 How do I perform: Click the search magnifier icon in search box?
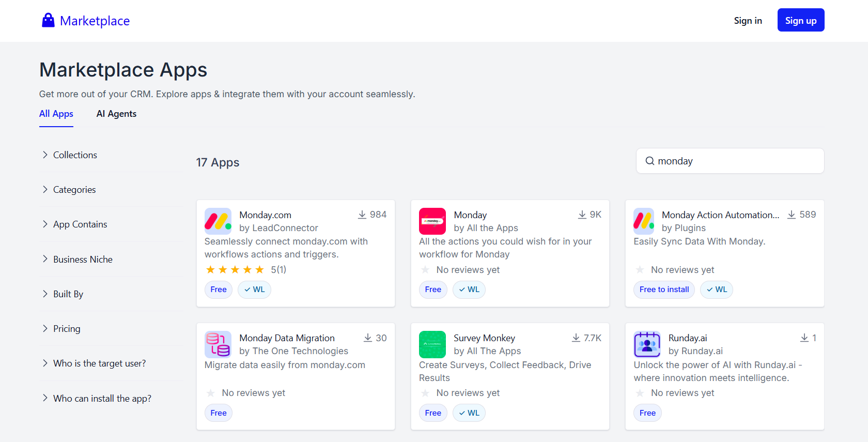click(650, 161)
